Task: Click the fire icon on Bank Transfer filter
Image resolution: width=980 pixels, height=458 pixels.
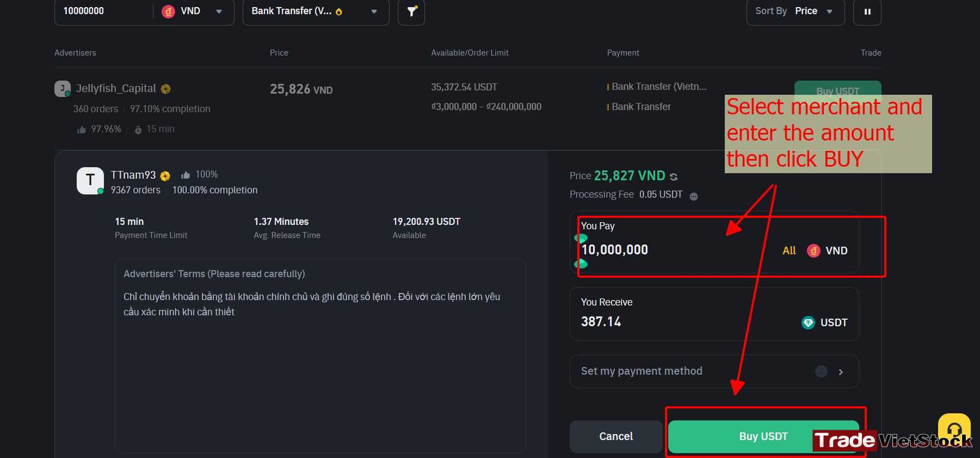Action: tap(338, 12)
